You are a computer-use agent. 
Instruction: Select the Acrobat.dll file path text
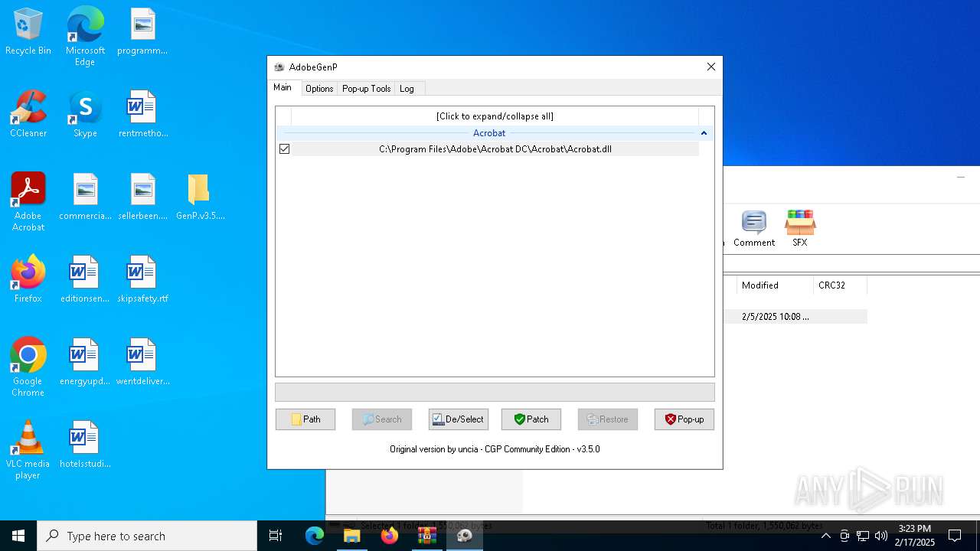point(495,149)
